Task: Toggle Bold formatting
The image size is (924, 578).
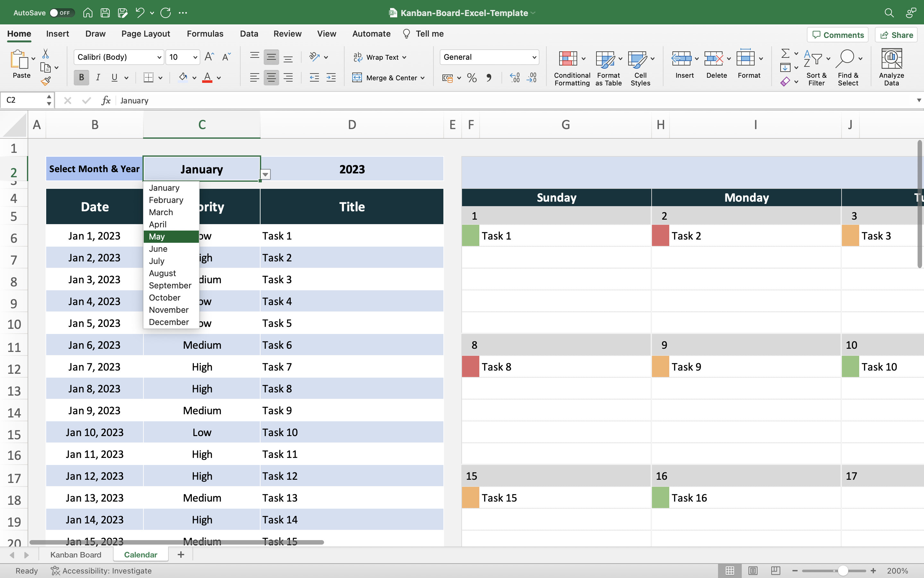Action: click(81, 78)
